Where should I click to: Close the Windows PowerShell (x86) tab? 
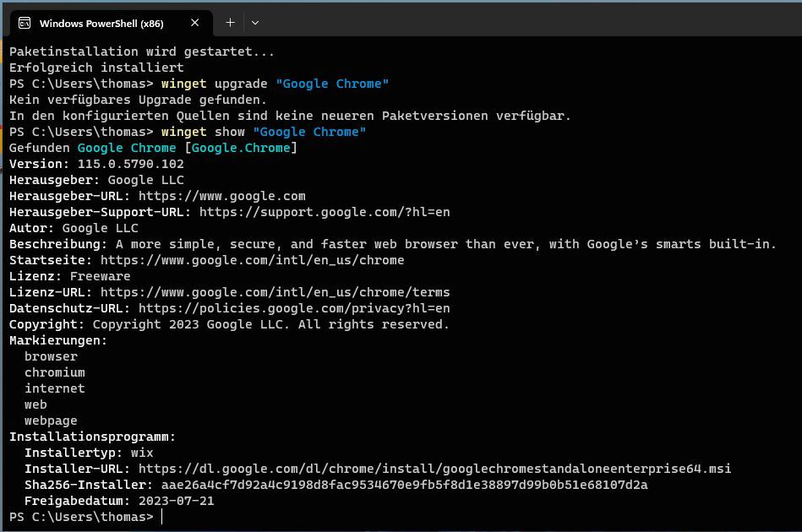coord(194,23)
